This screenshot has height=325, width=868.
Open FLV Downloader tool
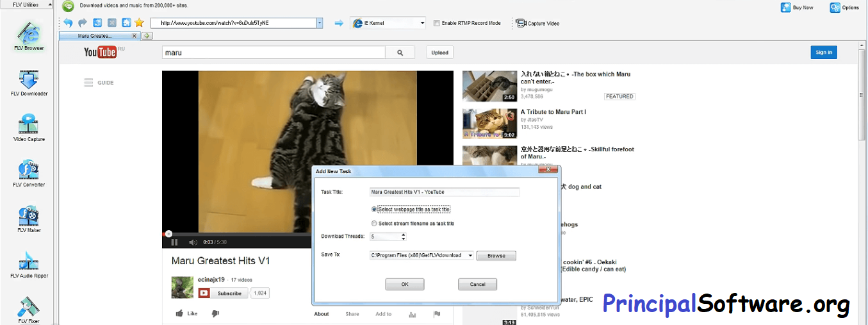coord(29,83)
